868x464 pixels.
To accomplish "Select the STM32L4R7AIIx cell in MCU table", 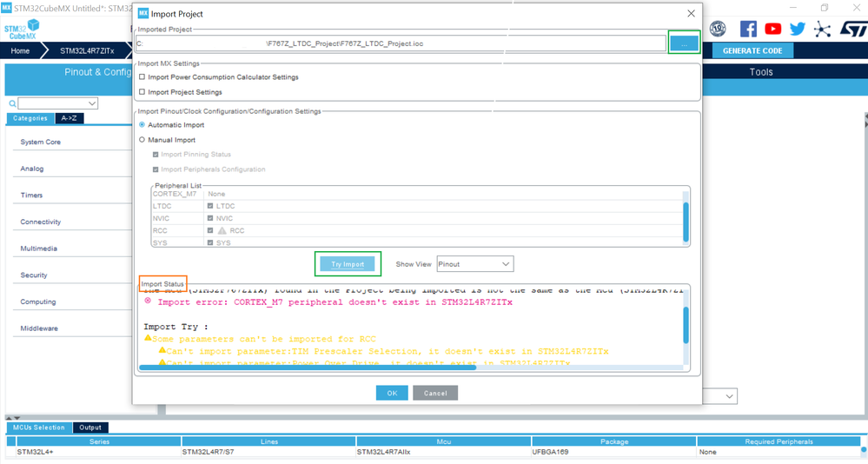I will point(443,452).
